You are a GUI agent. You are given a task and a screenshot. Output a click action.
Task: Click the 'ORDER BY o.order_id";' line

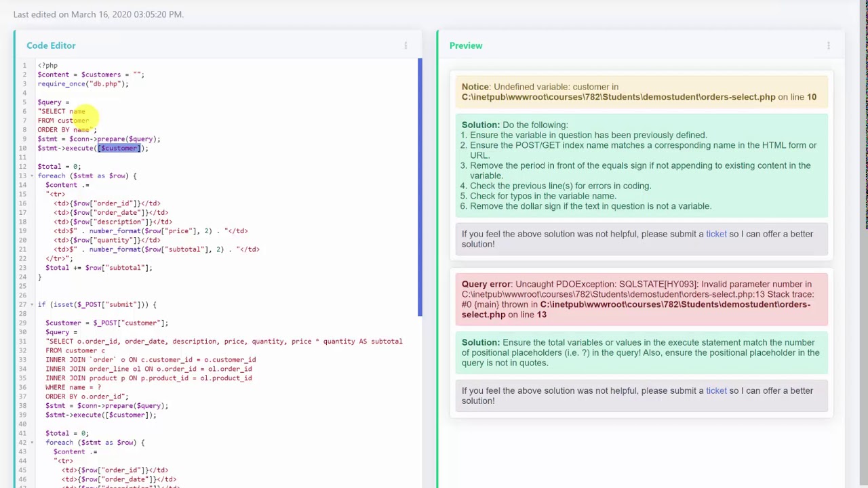point(87,396)
